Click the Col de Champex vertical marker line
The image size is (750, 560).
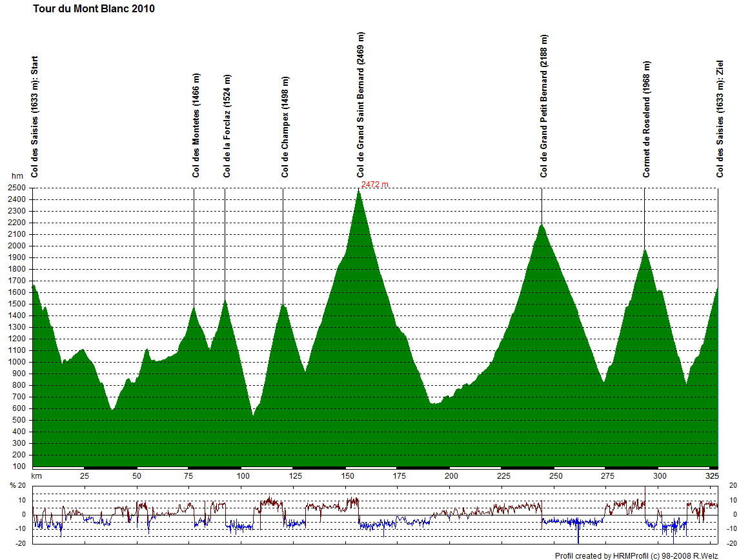(x=283, y=246)
